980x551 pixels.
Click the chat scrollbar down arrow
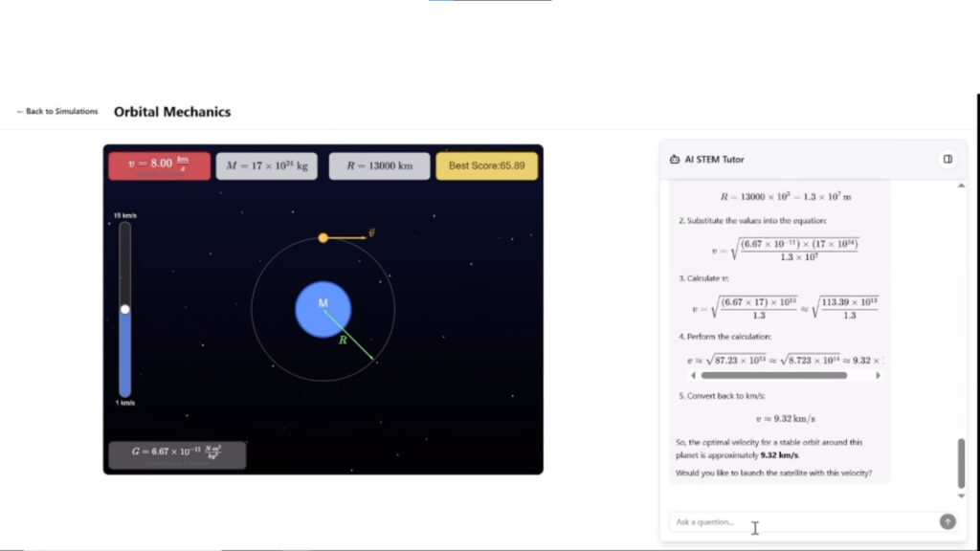pos(961,496)
